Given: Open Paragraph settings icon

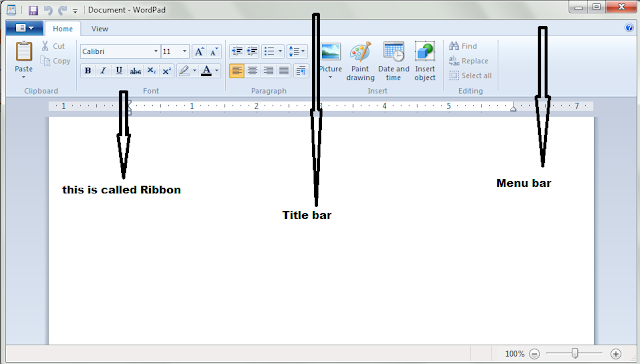Looking at the screenshot, I should (301, 71).
